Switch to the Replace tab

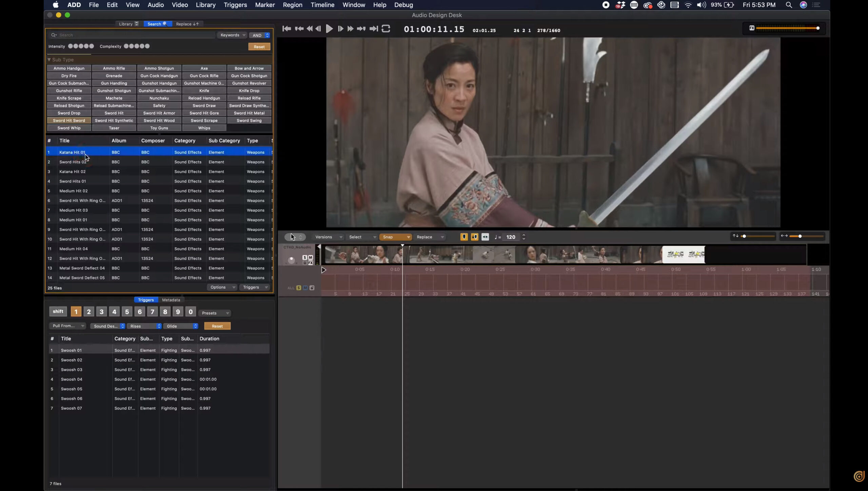click(x=187, y=24)
